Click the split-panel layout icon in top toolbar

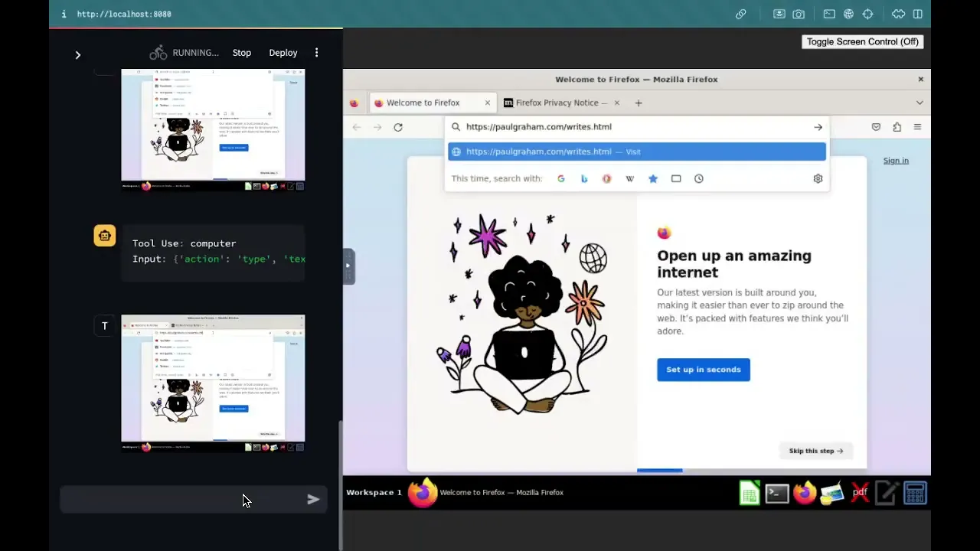917,14
